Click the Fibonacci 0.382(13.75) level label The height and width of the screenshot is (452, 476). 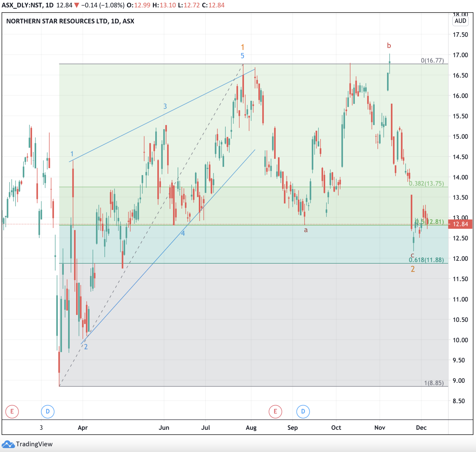point(426,183)
